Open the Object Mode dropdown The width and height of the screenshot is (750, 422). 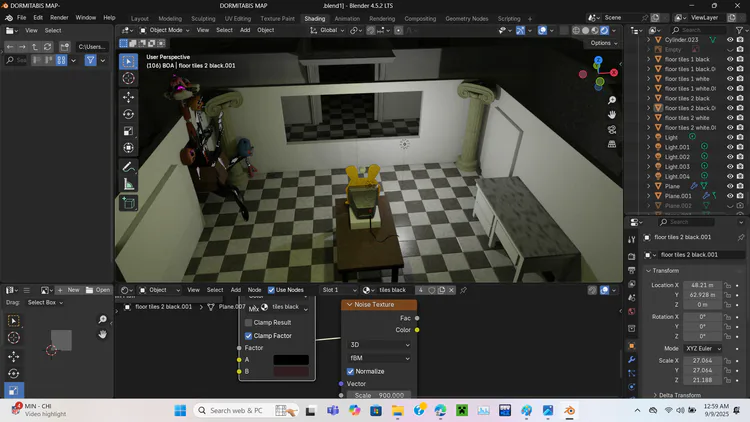164,30
